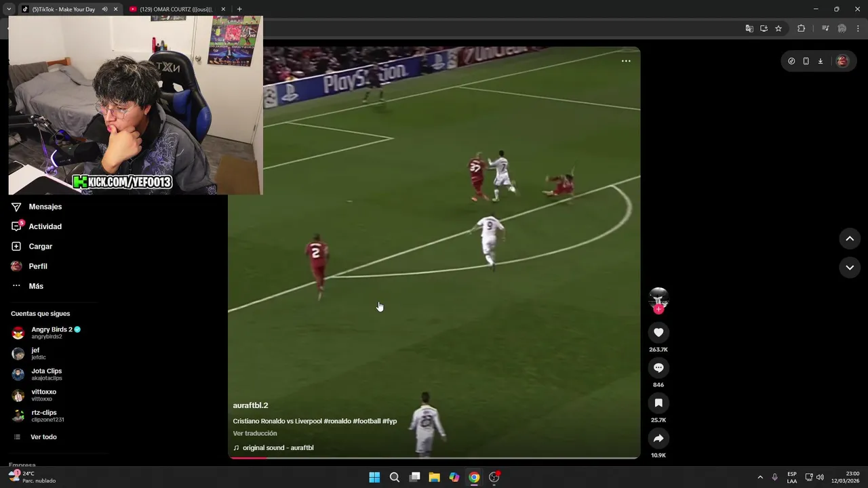Go to previous video with up chevron
The width and height of the screenshot is (868, 488).
[850, 239]
